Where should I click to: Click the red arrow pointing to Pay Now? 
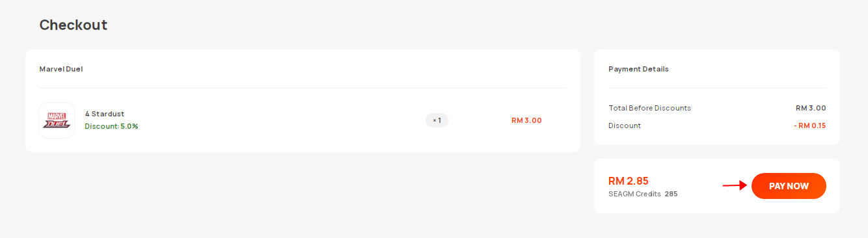pos(735,186)
